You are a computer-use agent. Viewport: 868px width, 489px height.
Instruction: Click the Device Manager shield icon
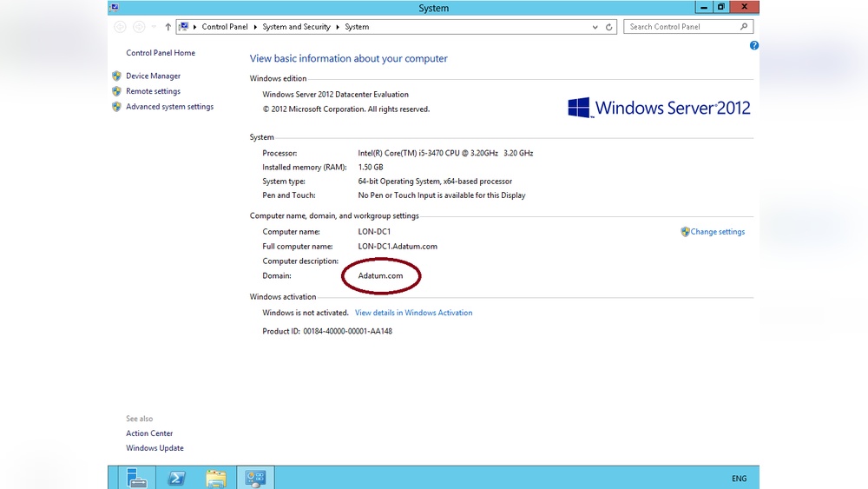(116, 76)
